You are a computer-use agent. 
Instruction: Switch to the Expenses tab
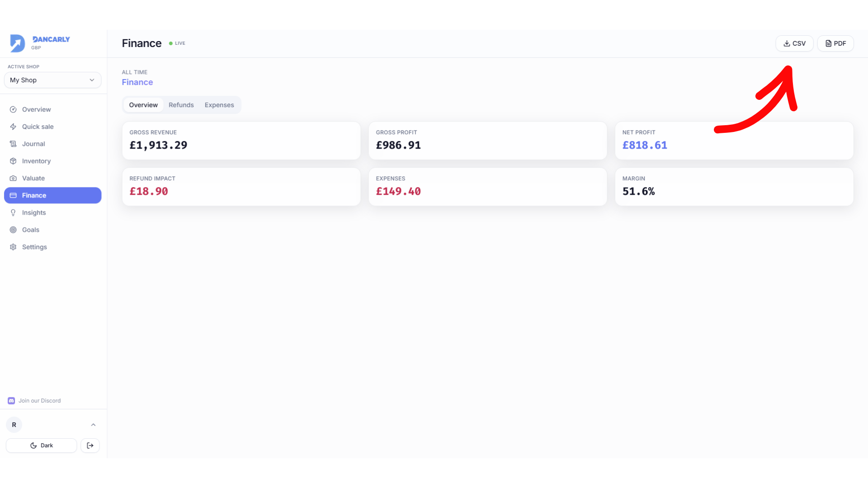(x=219, y=105)
